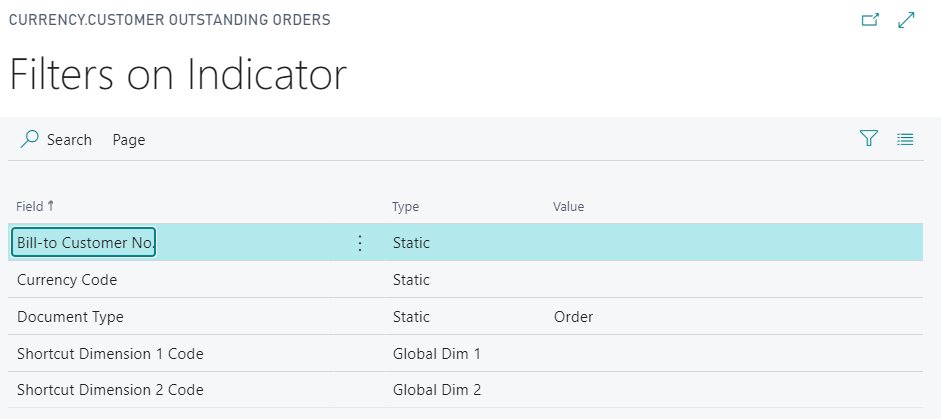
Task: Switch list layout view icon
Action: pyautogui.click(x=905, y=139)
